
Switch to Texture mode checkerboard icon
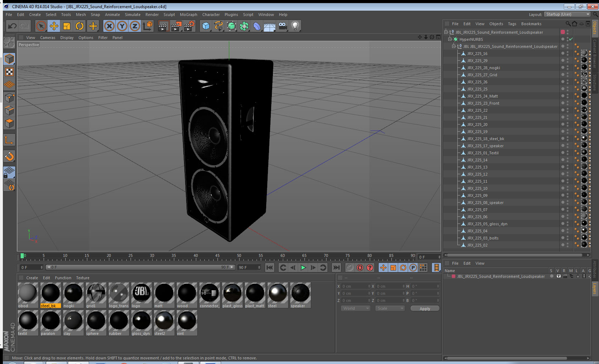9,72
